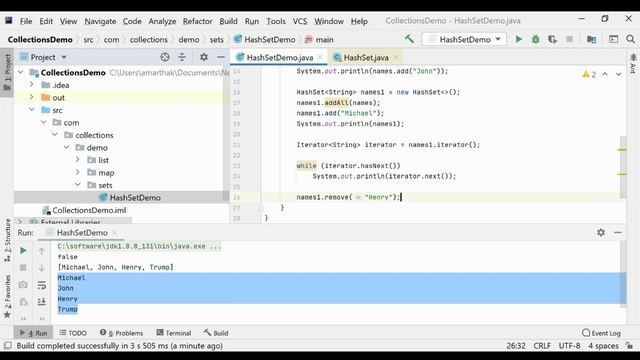Screen dimensions: 640x360
Task: Expand the list package
Action: [x=78, y=160]
